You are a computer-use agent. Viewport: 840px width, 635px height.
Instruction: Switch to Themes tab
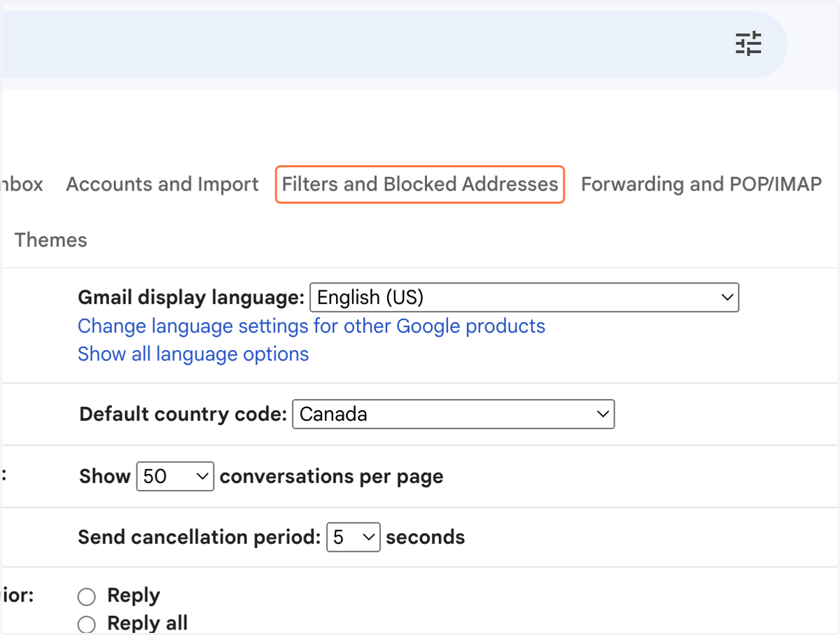point(51,240)
